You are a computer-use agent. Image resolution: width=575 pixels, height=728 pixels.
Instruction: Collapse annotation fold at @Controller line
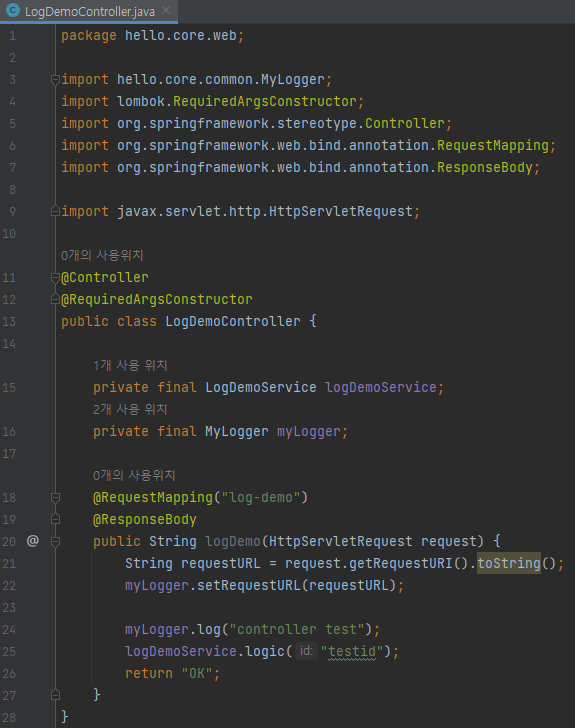55,278
